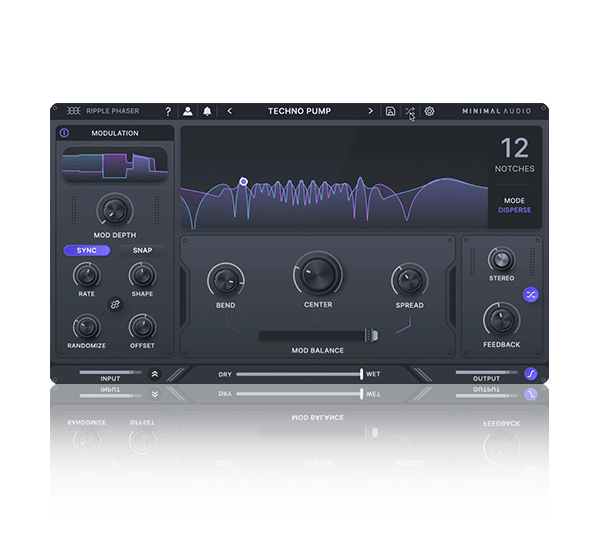The image size is (600, 543).
Task: Open settings with the gear icon
Action: point(429,111)
